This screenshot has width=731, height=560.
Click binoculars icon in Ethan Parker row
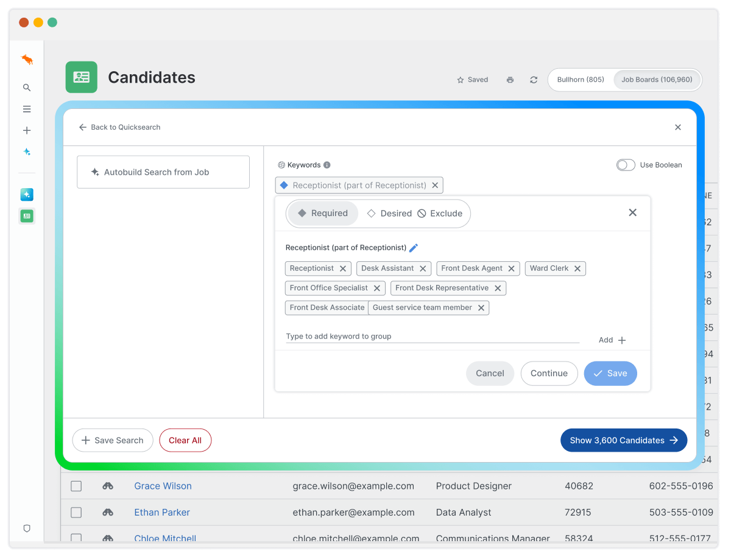coord(108,513)
